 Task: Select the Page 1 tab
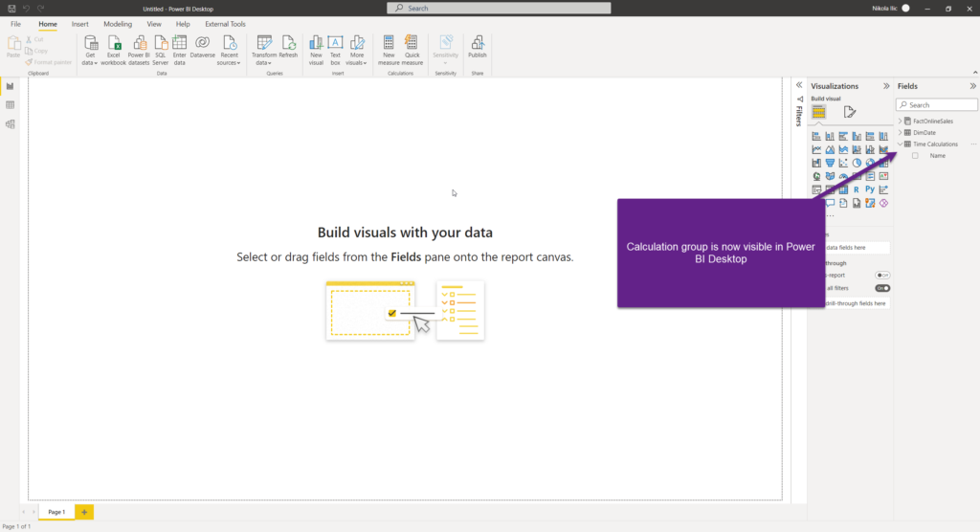click(56, 512)
